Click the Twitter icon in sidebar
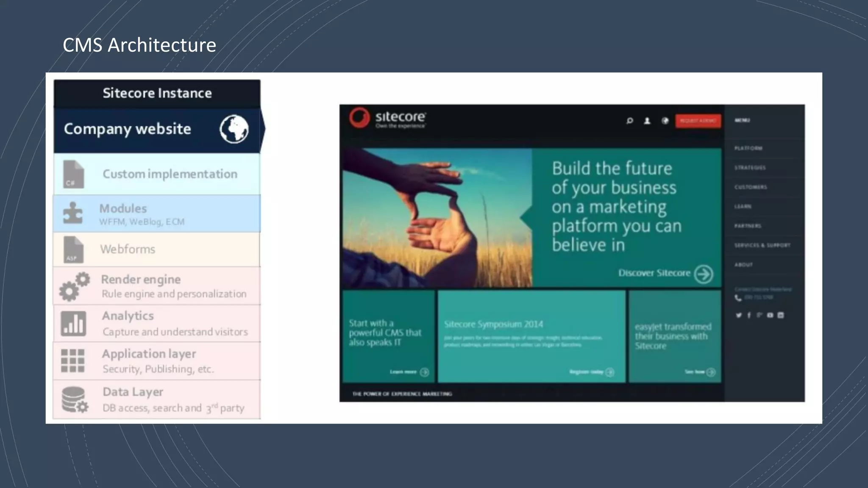This screenshot has width=868, height=488. 739,315
